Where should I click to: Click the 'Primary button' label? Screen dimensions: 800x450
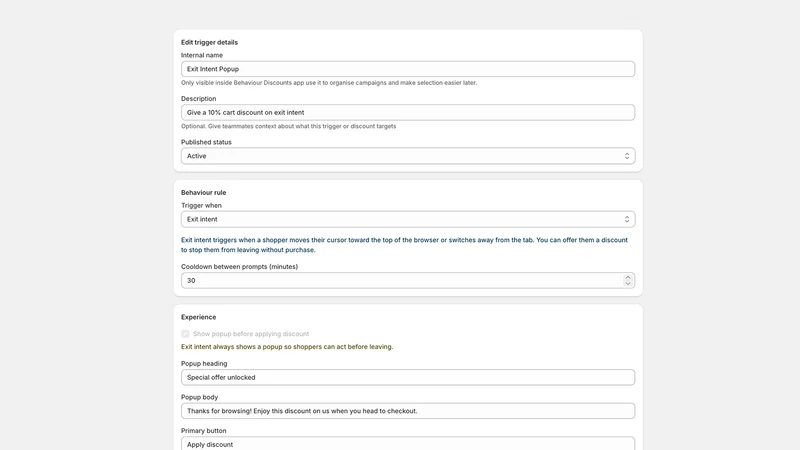(204, 431)
